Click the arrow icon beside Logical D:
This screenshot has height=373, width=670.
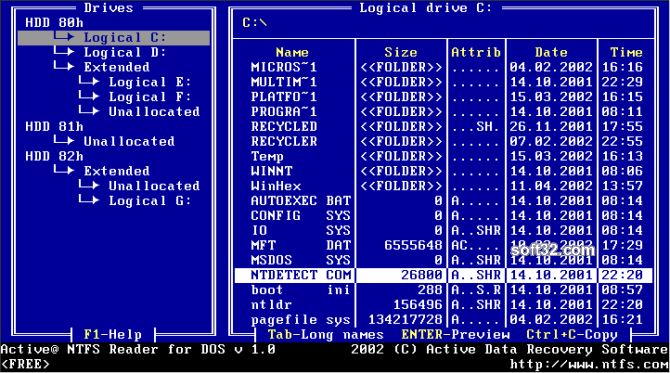64,52
